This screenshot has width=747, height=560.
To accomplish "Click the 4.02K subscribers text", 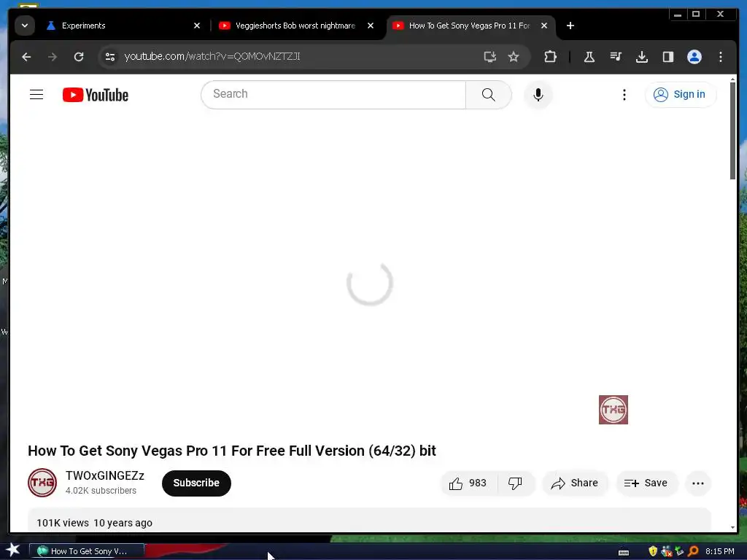I will point(101,491).
